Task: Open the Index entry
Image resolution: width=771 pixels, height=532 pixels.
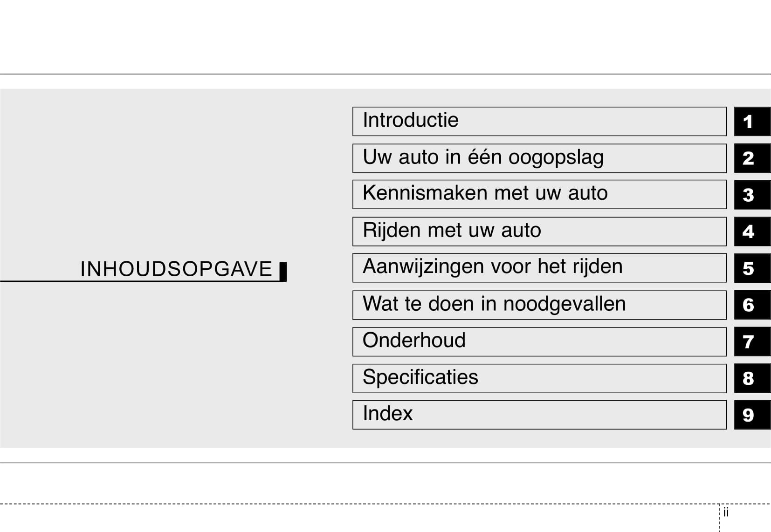Action: pyautogui.click(x=539, y=415)
